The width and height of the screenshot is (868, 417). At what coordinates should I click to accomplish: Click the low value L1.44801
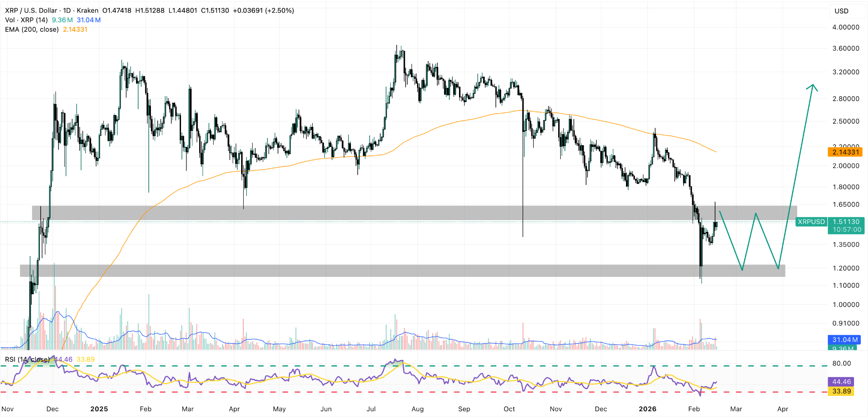[183, 10]
